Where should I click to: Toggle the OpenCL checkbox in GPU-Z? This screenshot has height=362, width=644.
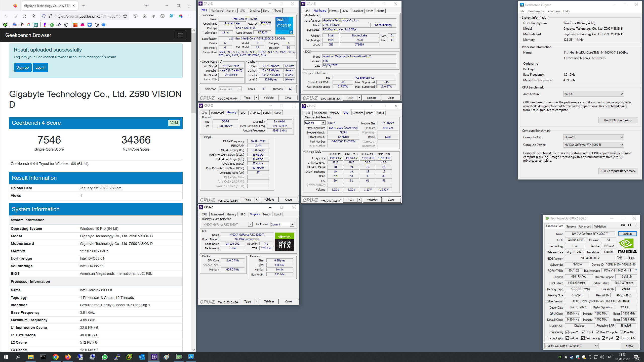coord(567,332)
